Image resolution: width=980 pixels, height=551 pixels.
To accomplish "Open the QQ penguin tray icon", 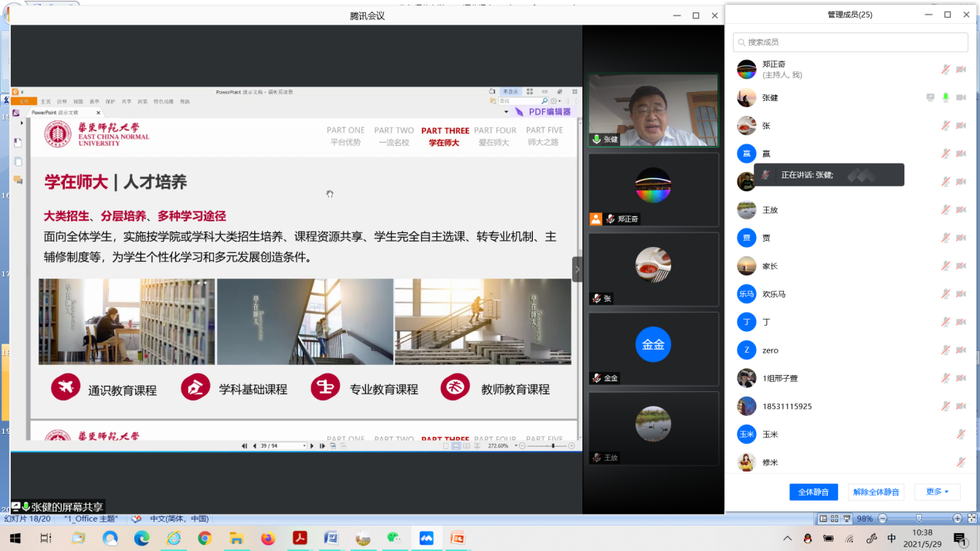I will click(x=808, y=538).
